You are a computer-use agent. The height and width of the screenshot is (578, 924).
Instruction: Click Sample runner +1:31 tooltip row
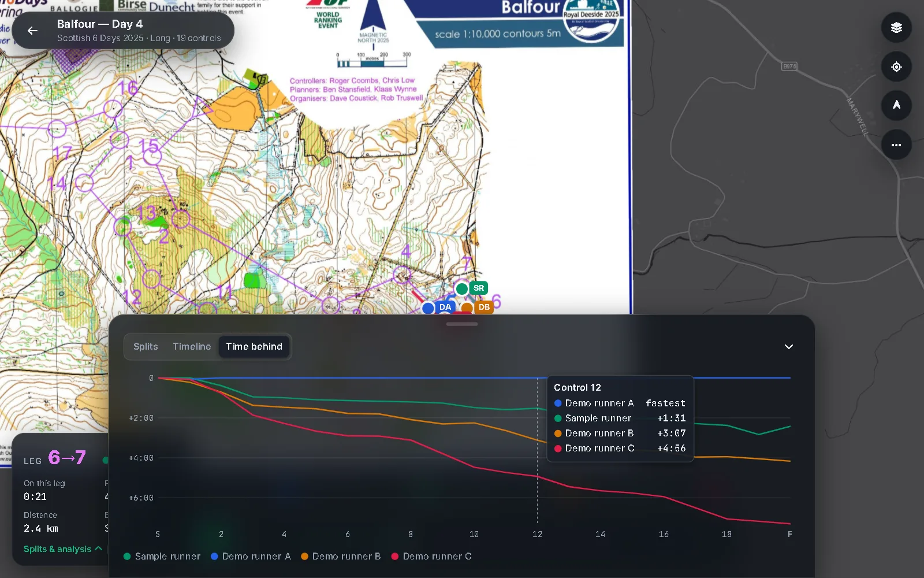click(620, 418)
